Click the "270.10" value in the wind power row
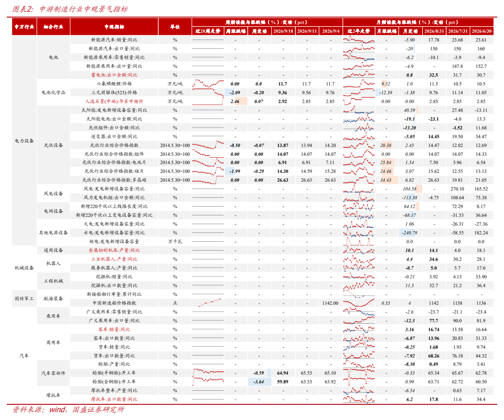Image resolution: width=504 pixels, height=420 pixels. click(x=458, y=189)
